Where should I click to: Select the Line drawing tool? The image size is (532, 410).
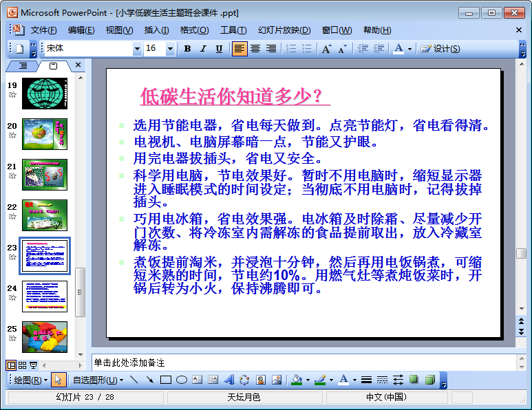pos(134,380)
